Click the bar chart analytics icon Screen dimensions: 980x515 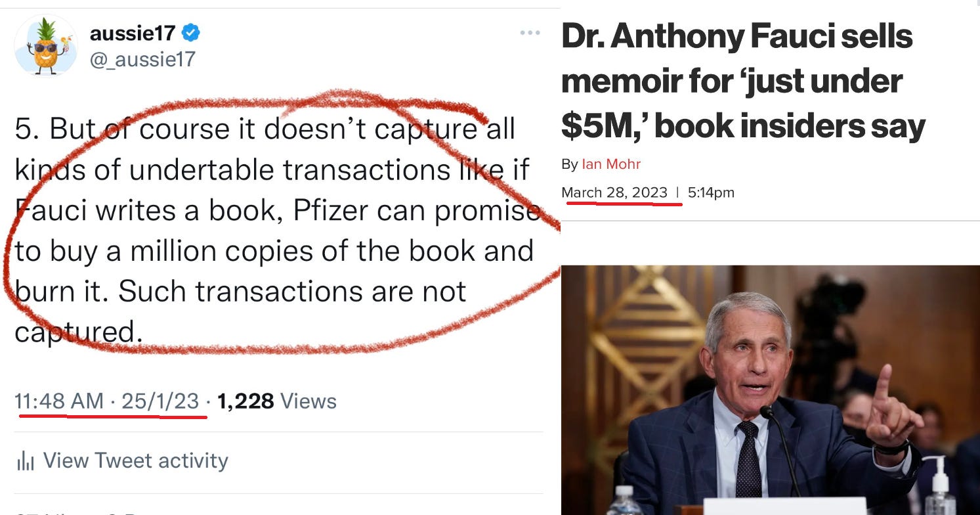pyautogui.click(x=25, y=461)
